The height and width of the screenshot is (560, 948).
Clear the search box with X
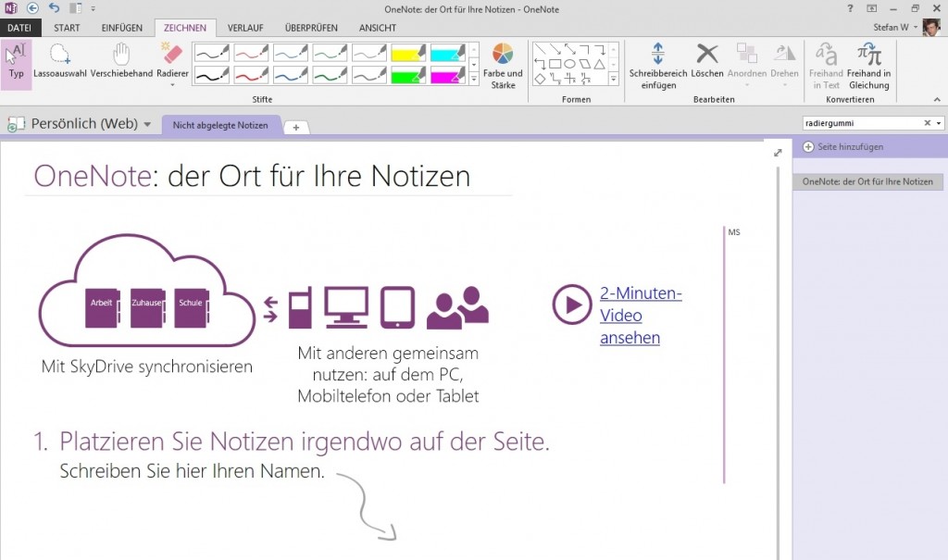(928, 123)
